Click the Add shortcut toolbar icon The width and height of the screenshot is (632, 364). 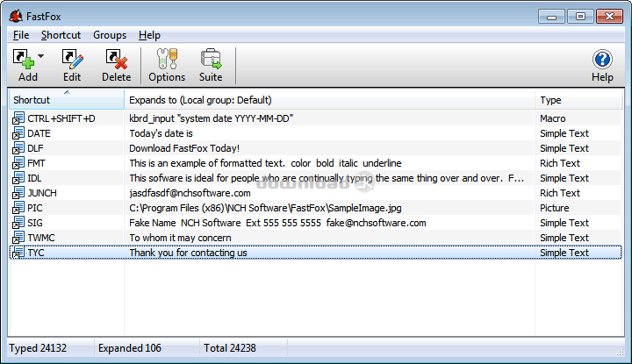click(x=24, y=60)
